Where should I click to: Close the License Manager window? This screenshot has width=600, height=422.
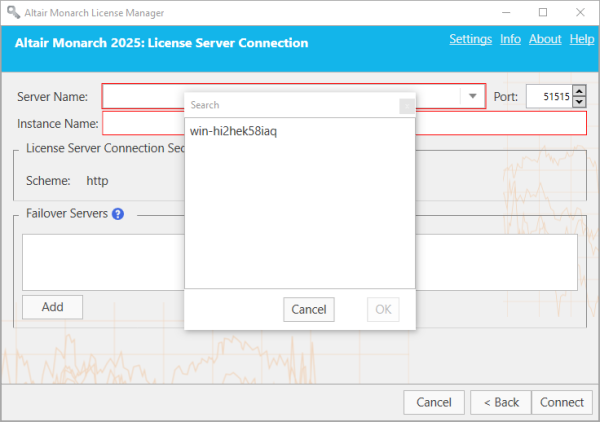pyautogui.click(x=580, y=13)
